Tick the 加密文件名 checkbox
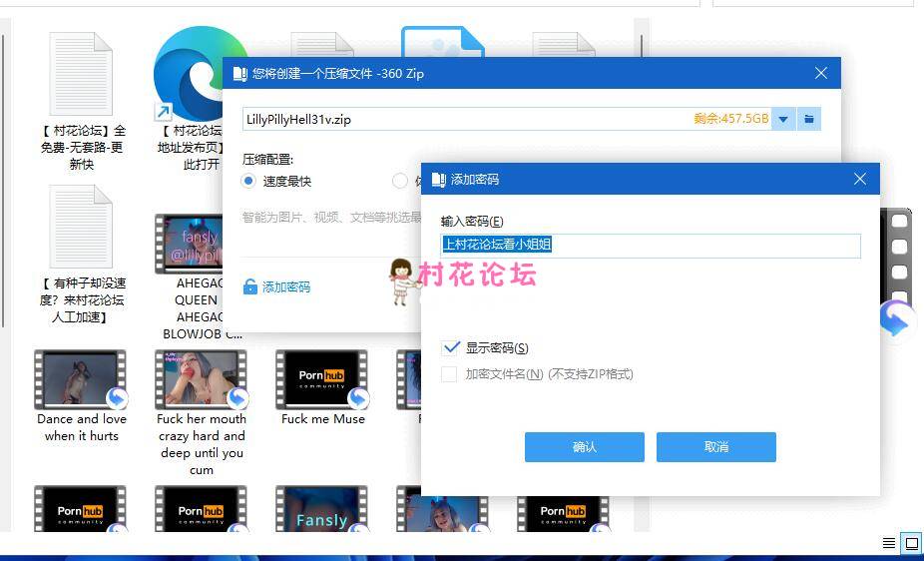 449,374
